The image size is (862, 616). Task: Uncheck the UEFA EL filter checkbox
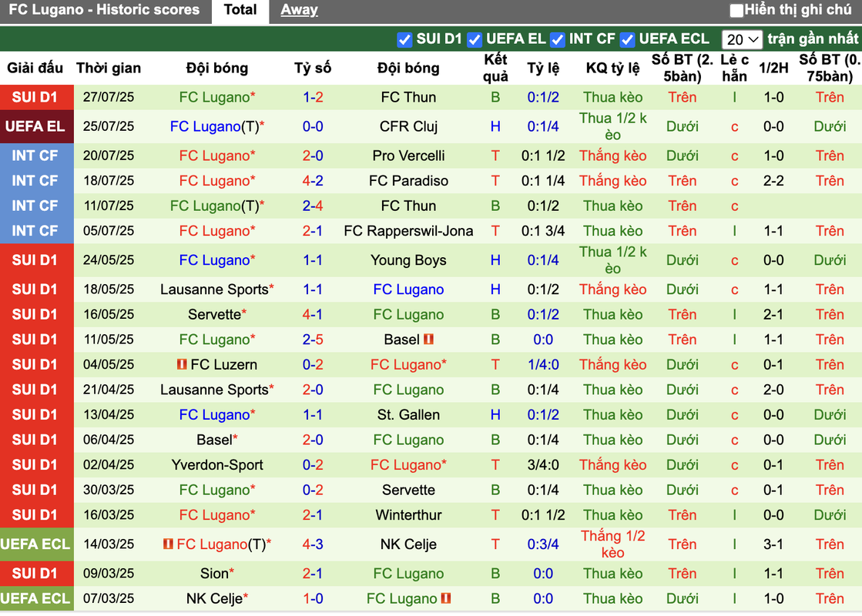(475, 39)
